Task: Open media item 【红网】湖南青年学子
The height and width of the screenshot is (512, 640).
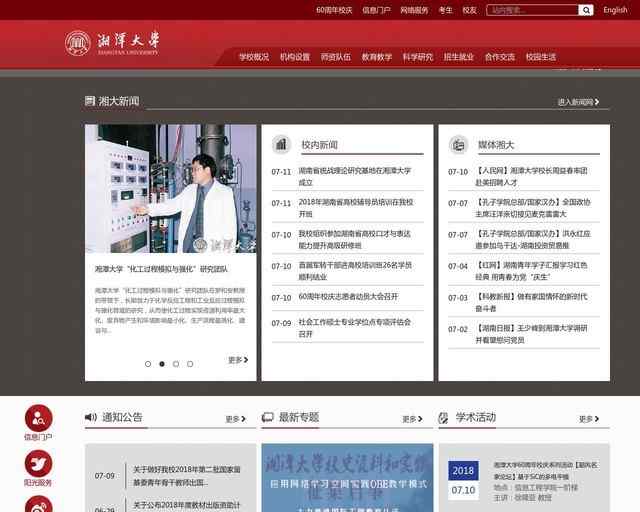Action: (x=531, y=271)
